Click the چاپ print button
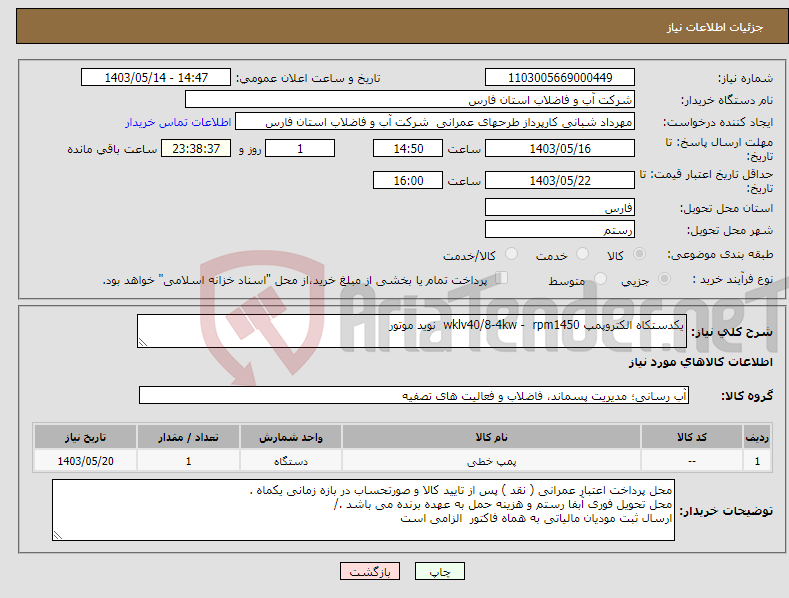This screenshot has width=789, height=598. (x=440, y=571)
